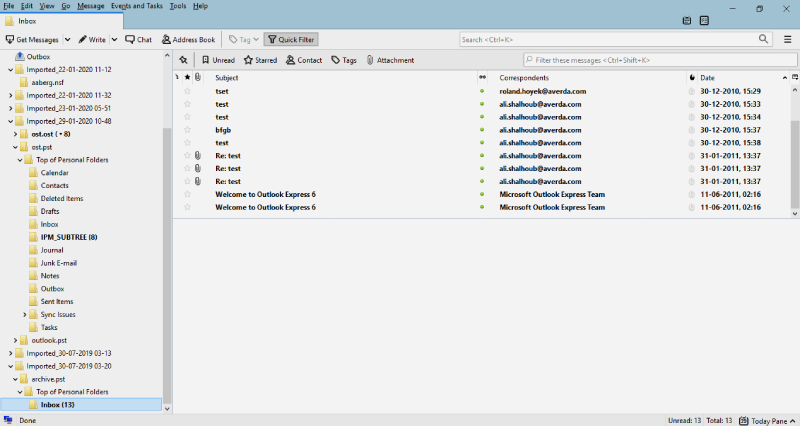Filter messages by Unread

pos(218,60)
